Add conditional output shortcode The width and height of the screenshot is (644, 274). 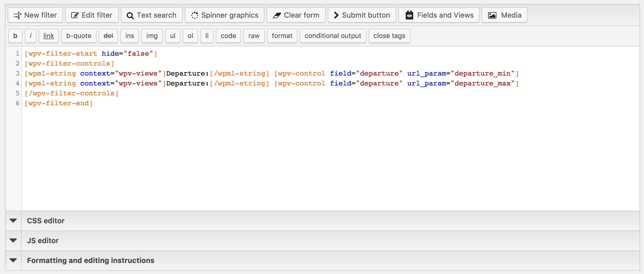pos(333,36)
